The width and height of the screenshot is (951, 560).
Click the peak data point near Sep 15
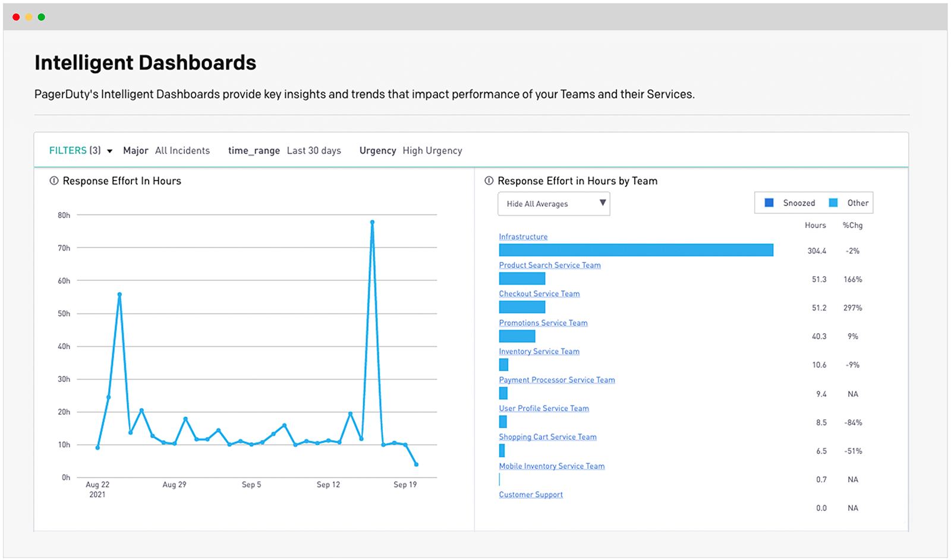pos(373,222)
